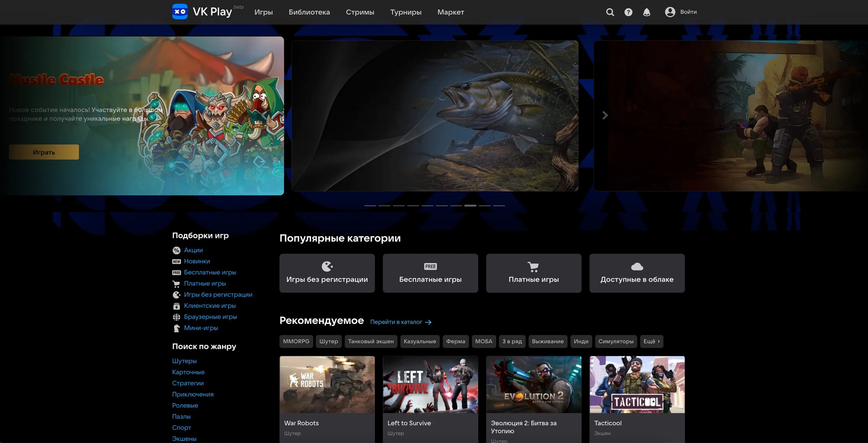This screenshot has width=868, height=443.
Task: Click the search magnifier icon
Action: [610, 12]
